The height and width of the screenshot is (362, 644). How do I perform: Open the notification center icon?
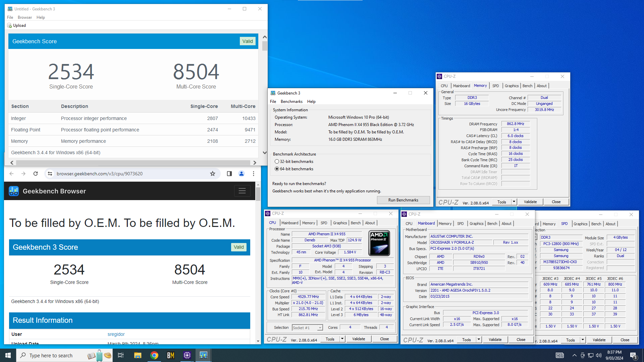point(633,355)
